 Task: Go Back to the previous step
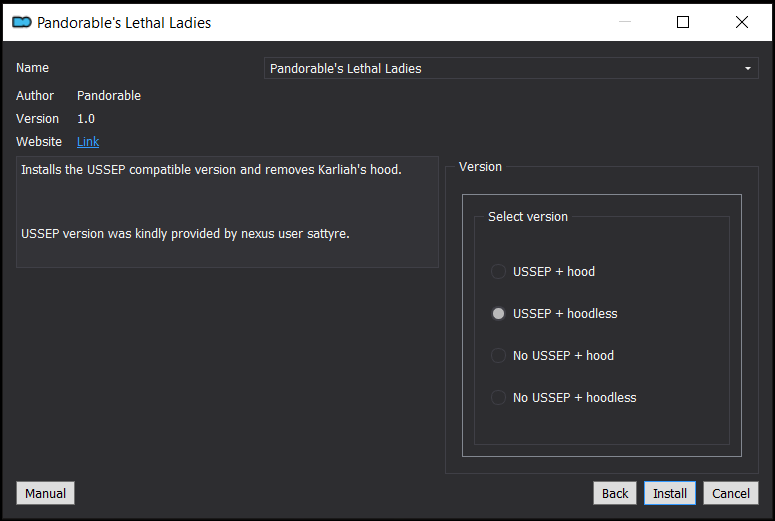(615, 493)
